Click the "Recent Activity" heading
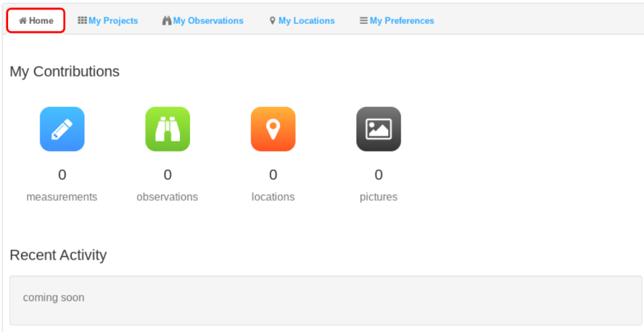644x332 pixels. (58, 255)
